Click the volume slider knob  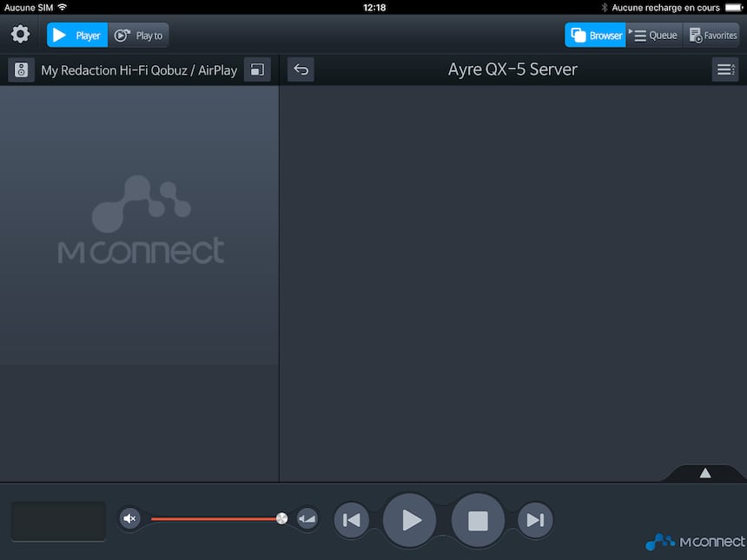coord(281,518)
